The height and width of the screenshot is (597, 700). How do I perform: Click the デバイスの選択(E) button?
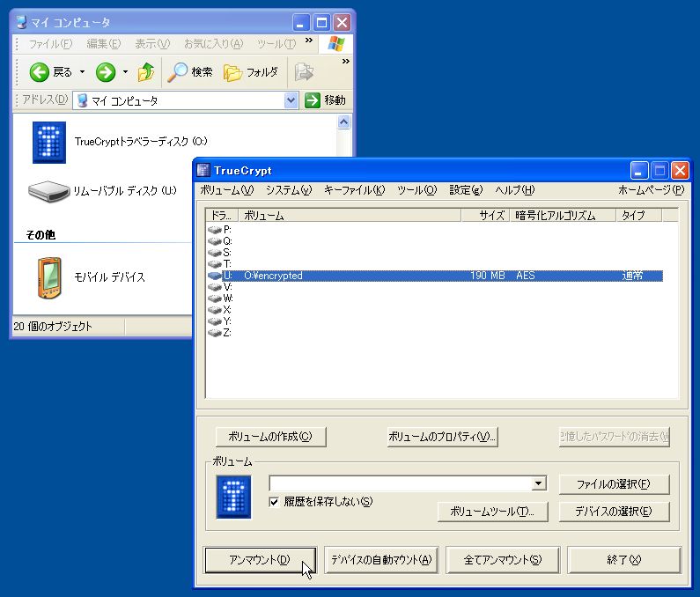click(614, 512)
